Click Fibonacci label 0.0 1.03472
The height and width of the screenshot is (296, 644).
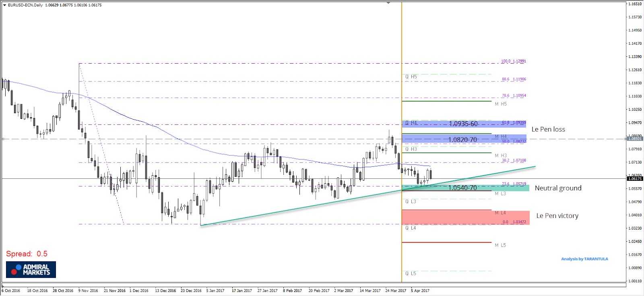click(514, 222)
